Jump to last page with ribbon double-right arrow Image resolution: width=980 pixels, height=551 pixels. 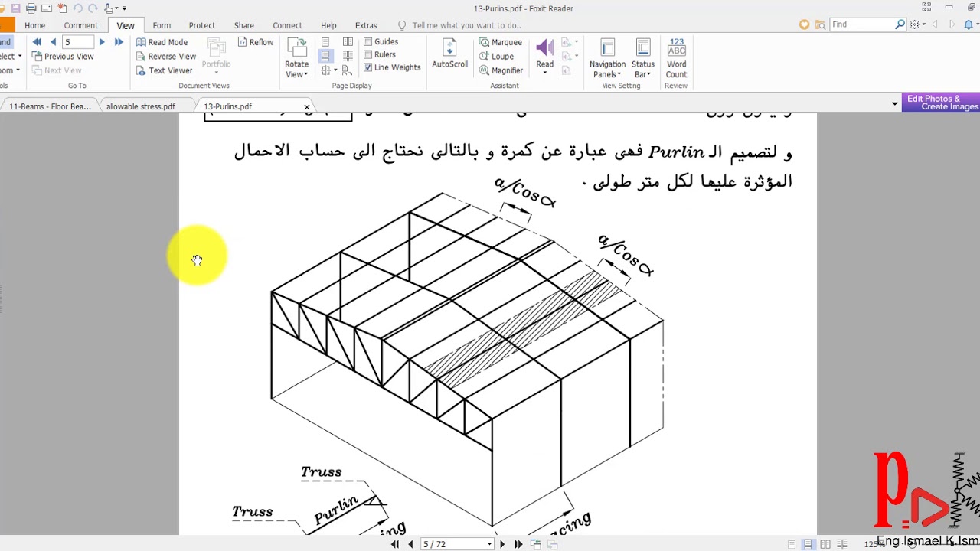click(119, 42)
